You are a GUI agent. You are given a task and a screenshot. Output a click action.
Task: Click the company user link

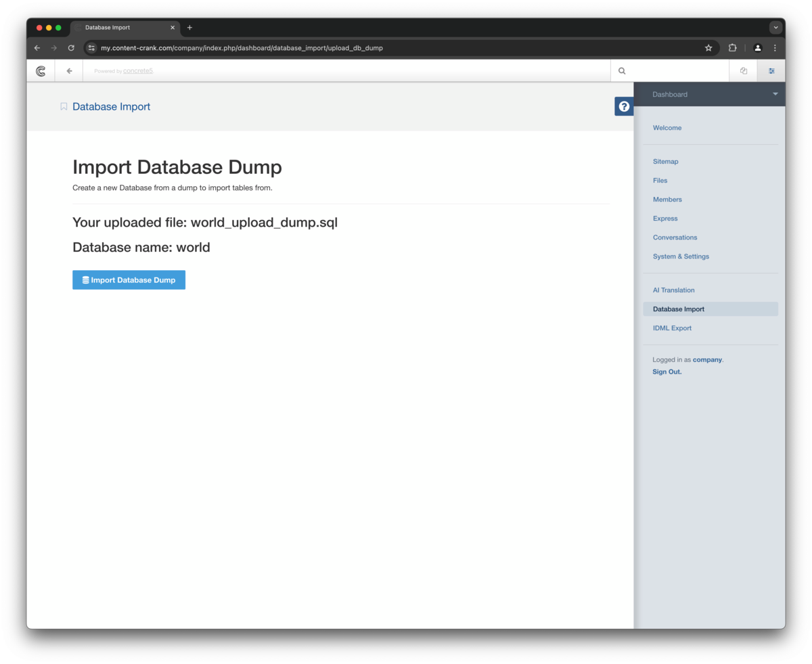pyautogui.click(x=707, y=360)
